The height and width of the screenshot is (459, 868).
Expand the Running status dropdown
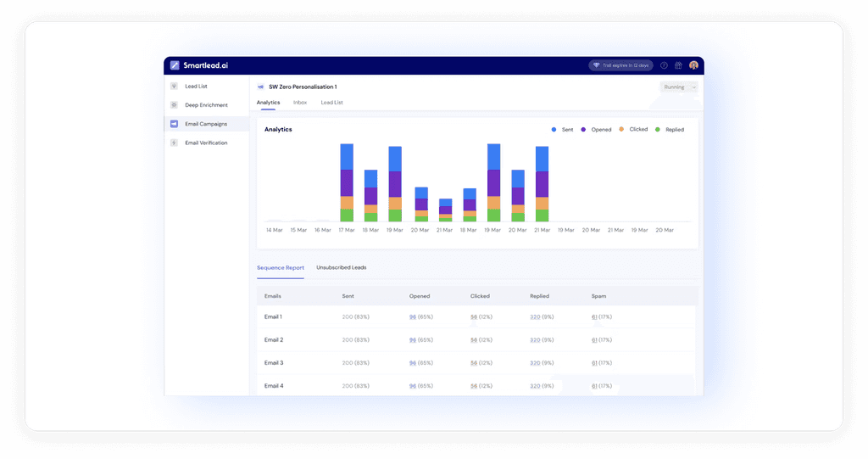coord(679,87)
